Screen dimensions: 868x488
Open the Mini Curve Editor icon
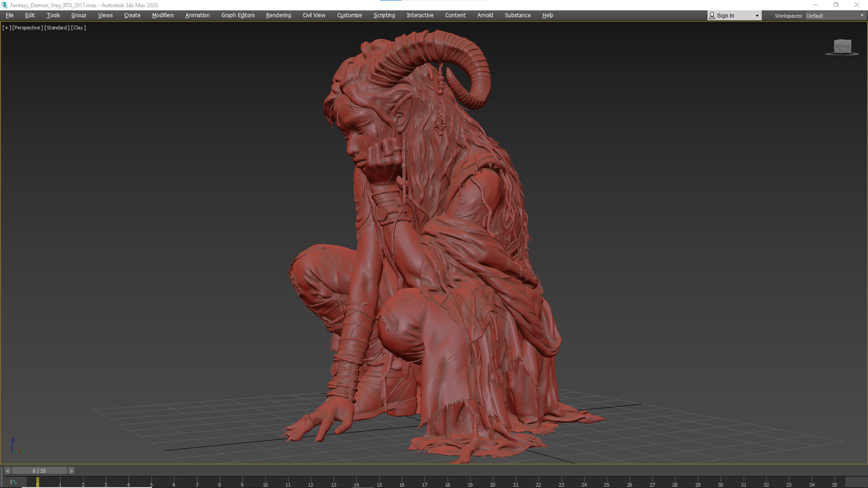[14, 482]
